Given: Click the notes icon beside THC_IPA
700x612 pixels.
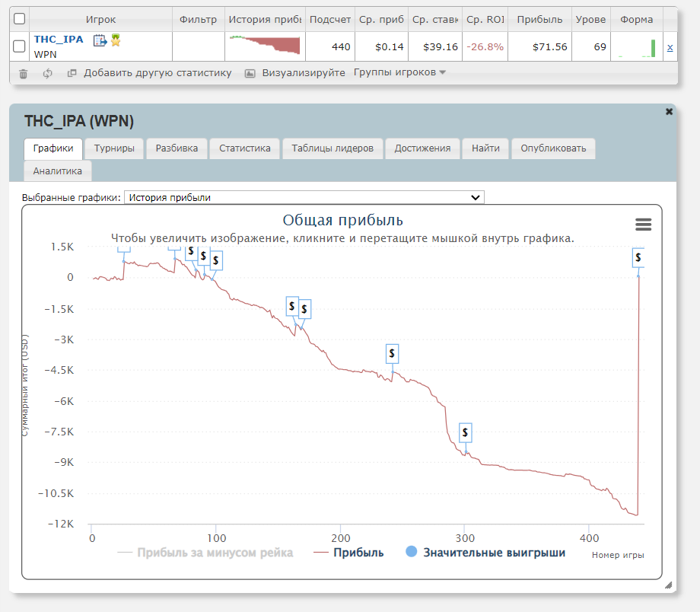Looking at the screenshot, I should click(x=100, y=40).
